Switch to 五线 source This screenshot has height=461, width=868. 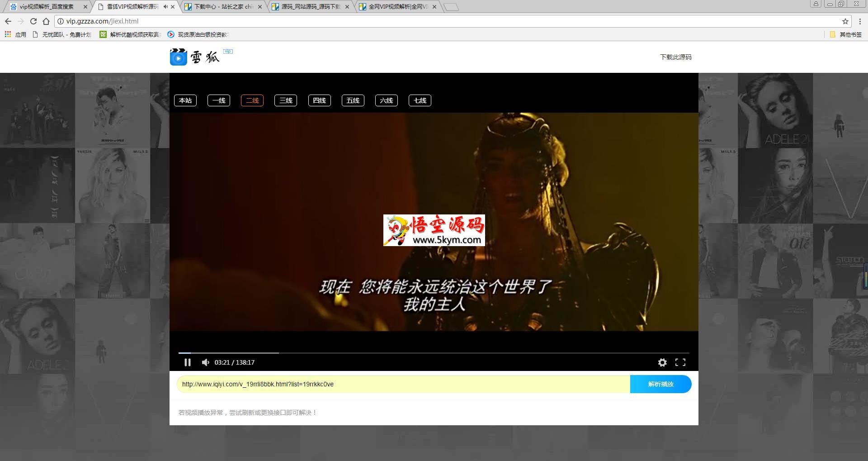click(353, 100)
